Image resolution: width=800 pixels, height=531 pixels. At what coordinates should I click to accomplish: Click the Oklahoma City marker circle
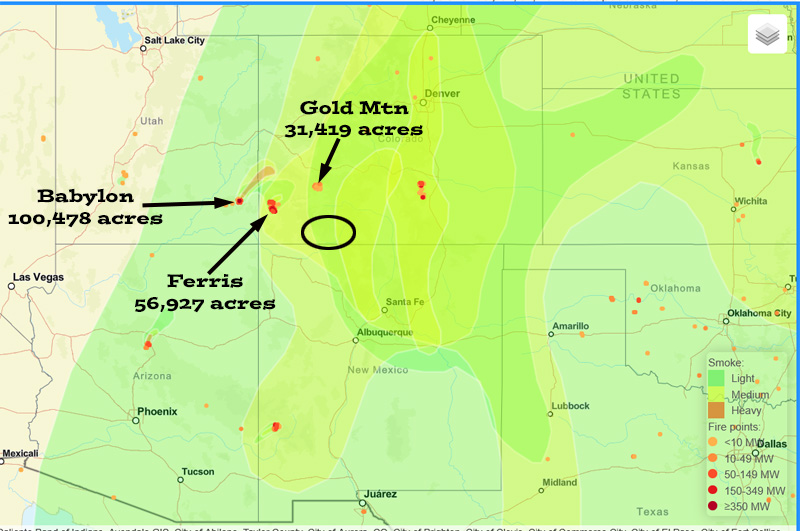[x=726, y=321]
